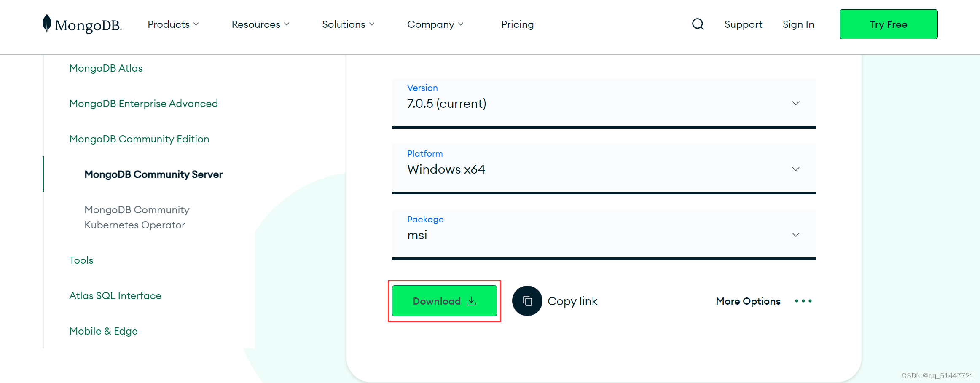
Task: Click the Copy link circular icon
Action: point(526,300)
